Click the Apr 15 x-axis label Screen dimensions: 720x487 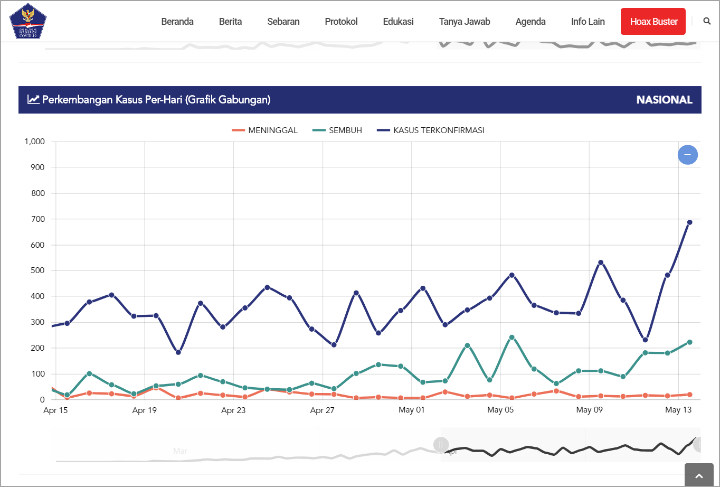pos(55,410)
